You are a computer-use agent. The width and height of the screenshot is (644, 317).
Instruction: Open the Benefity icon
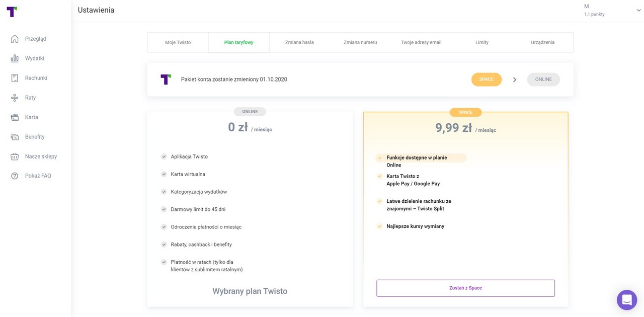15,137
